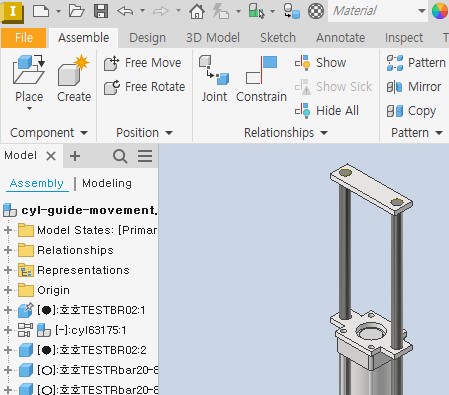Switch to the Inspect ribbon tab
This screenshot has height=395, width=449.
click(404, 38)
